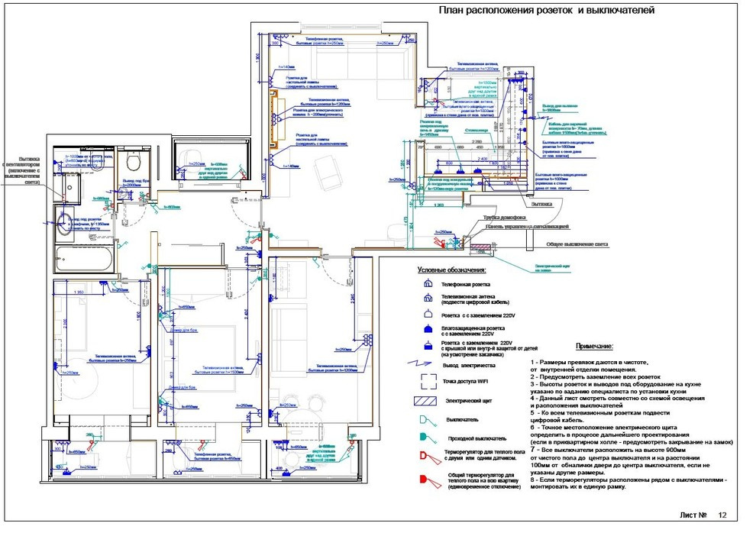The height and width of the screenshot is (536, 756).
Task: Click the toilet in the small WC room
Action: pos(134,163)
